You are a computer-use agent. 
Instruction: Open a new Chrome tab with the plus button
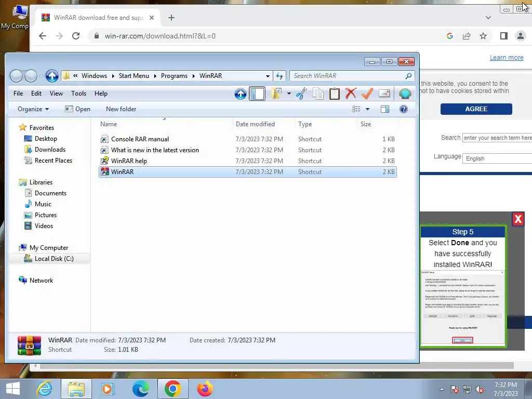click(x=171, y=18)
